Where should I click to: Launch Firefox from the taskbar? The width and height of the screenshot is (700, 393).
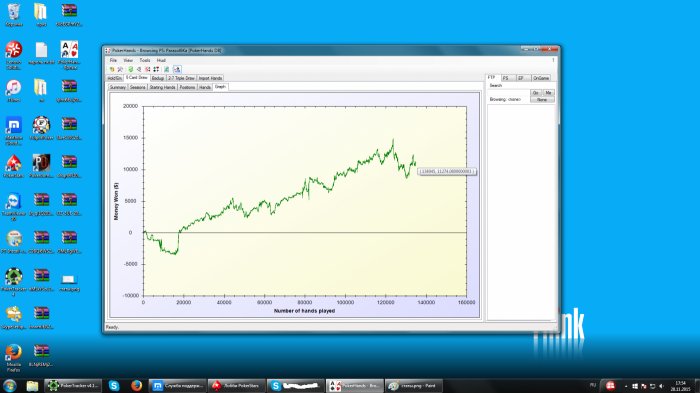pos(136,386)
